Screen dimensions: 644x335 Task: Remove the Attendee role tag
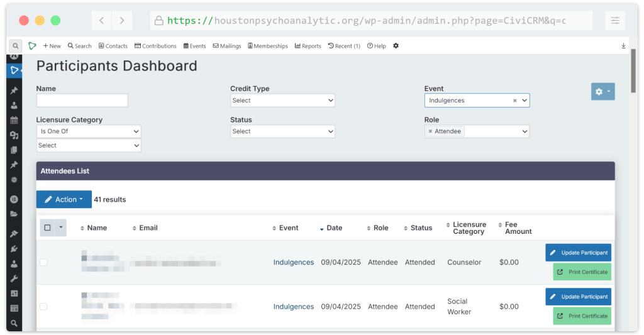(x=430, y=131)
